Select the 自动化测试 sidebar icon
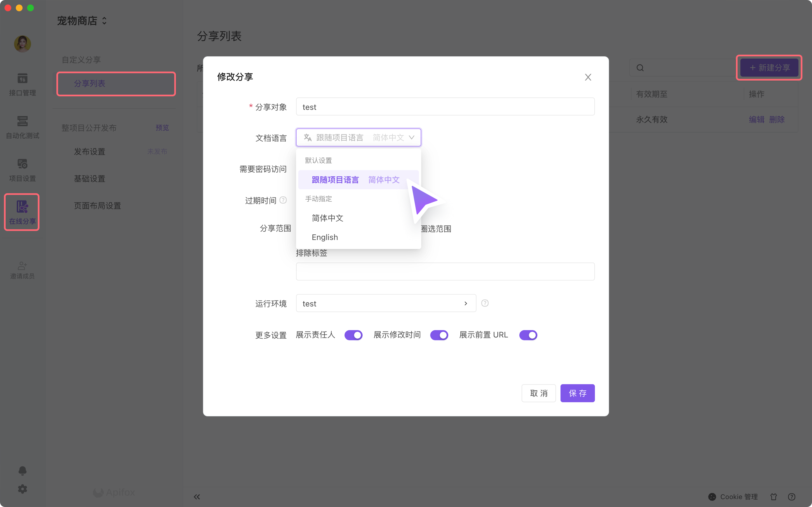The height and width of the screenshot is (507, 812). (22, 127)
